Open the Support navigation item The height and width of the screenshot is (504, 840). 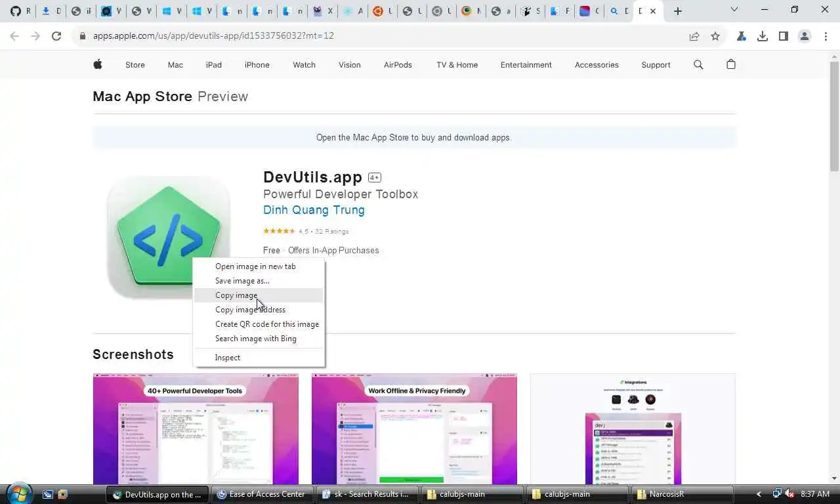point(656,65)
